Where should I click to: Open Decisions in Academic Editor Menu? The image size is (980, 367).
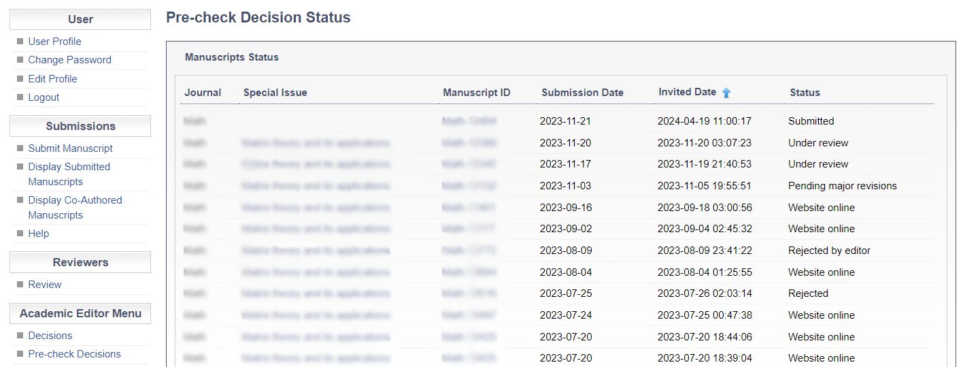coord(50,336)
